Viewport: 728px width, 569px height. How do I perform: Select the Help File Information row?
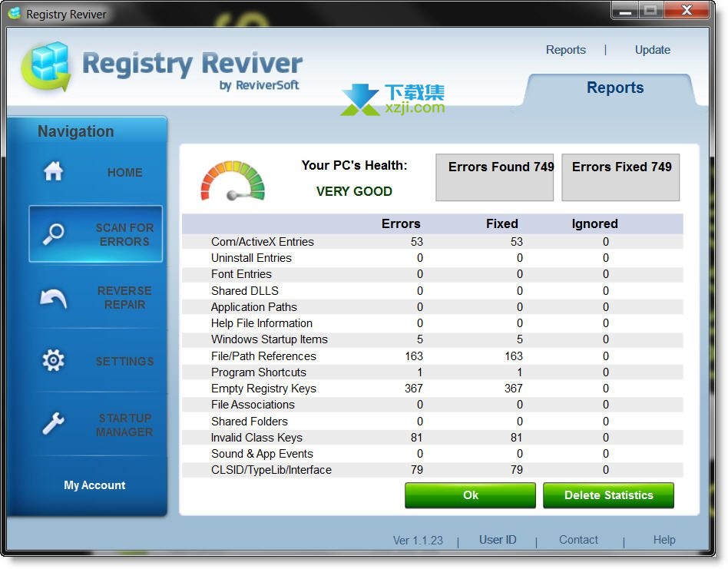point(432,323)
